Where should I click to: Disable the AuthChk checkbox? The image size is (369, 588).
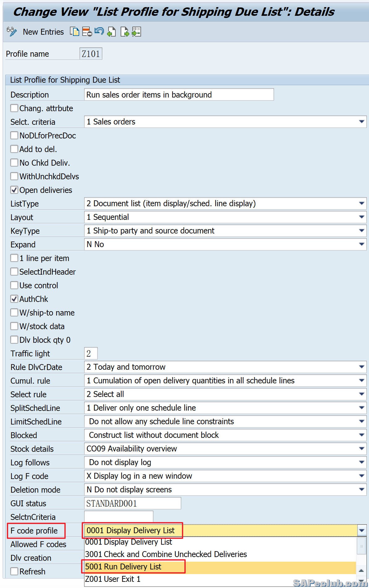tap(14, 299)
